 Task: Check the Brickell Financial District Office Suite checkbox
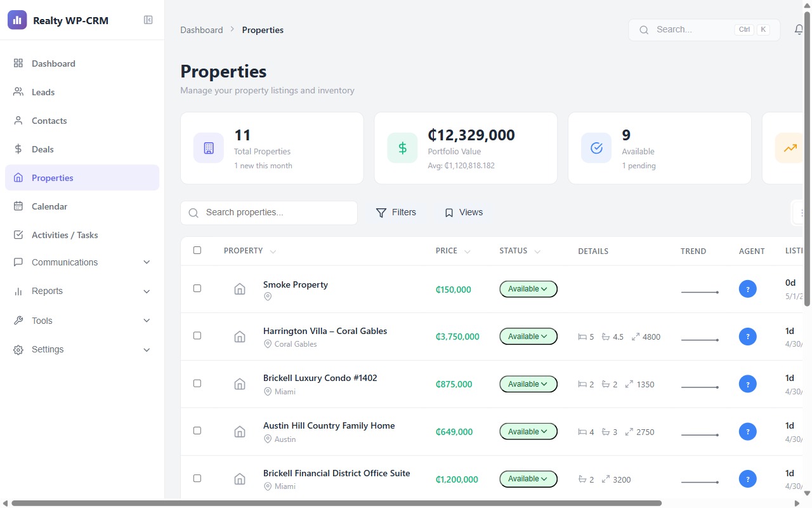[197, 478]
